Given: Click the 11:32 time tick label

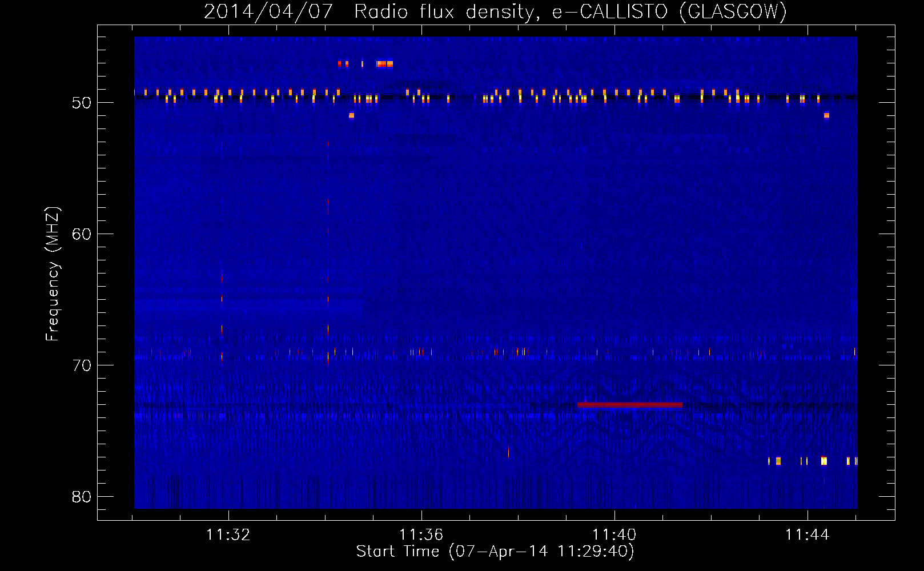Looking at the screenshot, I should click(228, 535).
